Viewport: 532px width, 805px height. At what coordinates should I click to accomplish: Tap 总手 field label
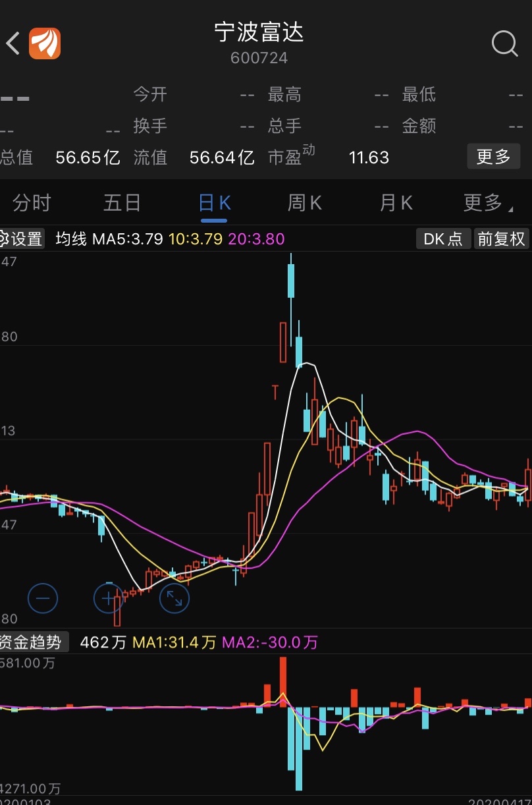tap(284, 126)
